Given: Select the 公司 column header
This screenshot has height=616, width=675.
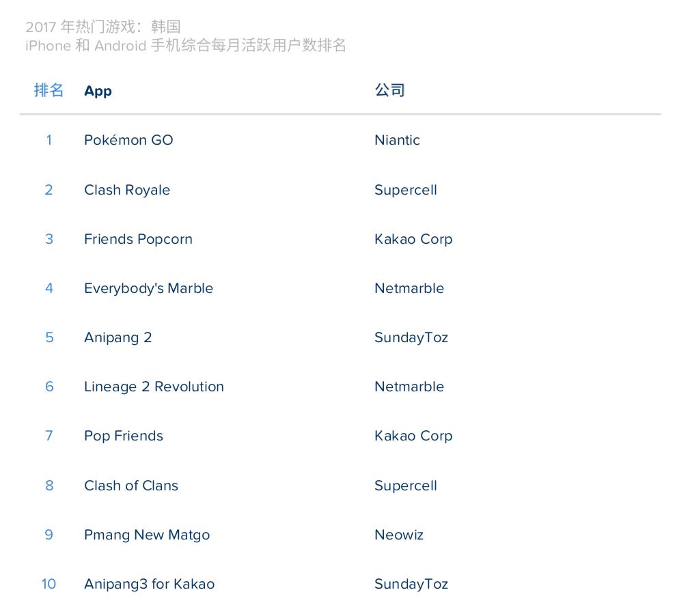Looking at the screenshot, I should [x=389, y=90].
